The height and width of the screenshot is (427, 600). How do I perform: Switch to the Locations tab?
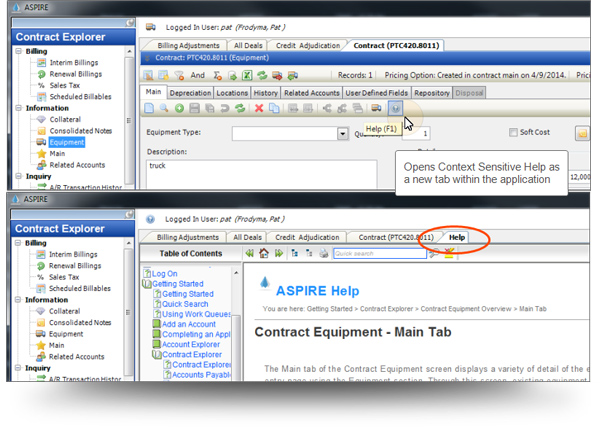pos(232,93)
